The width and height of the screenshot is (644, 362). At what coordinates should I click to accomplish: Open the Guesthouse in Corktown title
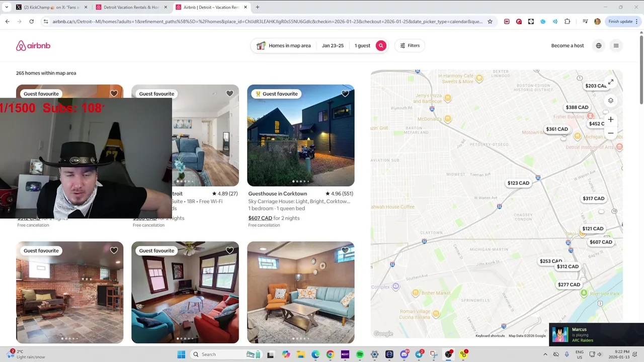click(277, 194)
